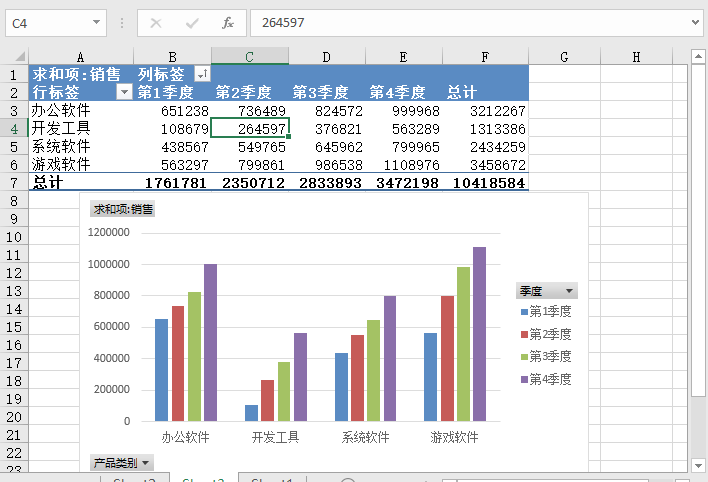Select column D header
Viewport: 708px width, 482px height.
point(327,57)
